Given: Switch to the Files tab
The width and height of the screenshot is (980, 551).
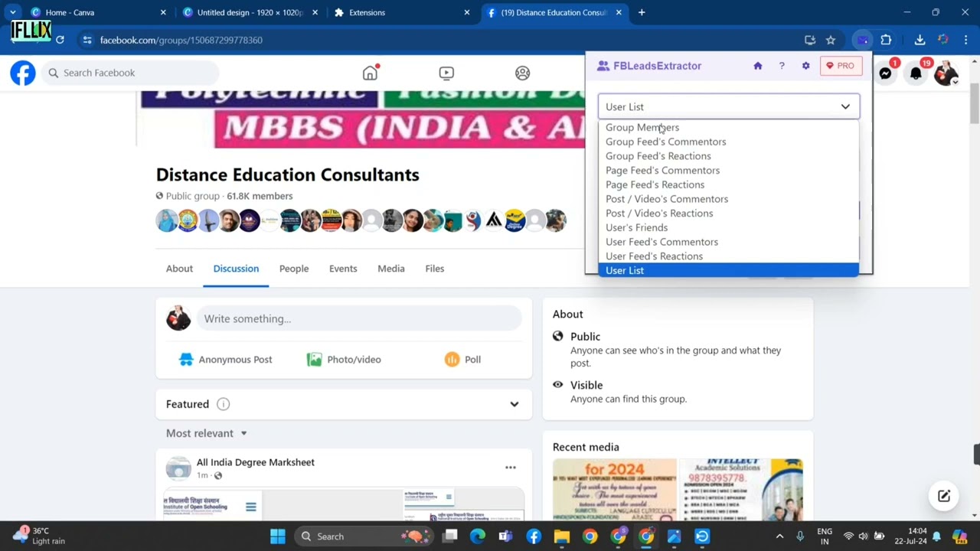Looking at the screenshot, I should point(434,269).
